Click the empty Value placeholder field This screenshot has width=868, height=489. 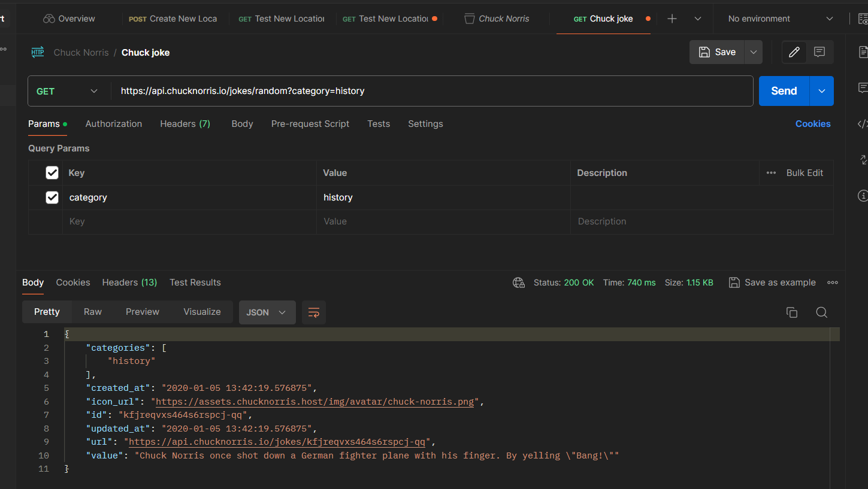[x=443, y=221]
